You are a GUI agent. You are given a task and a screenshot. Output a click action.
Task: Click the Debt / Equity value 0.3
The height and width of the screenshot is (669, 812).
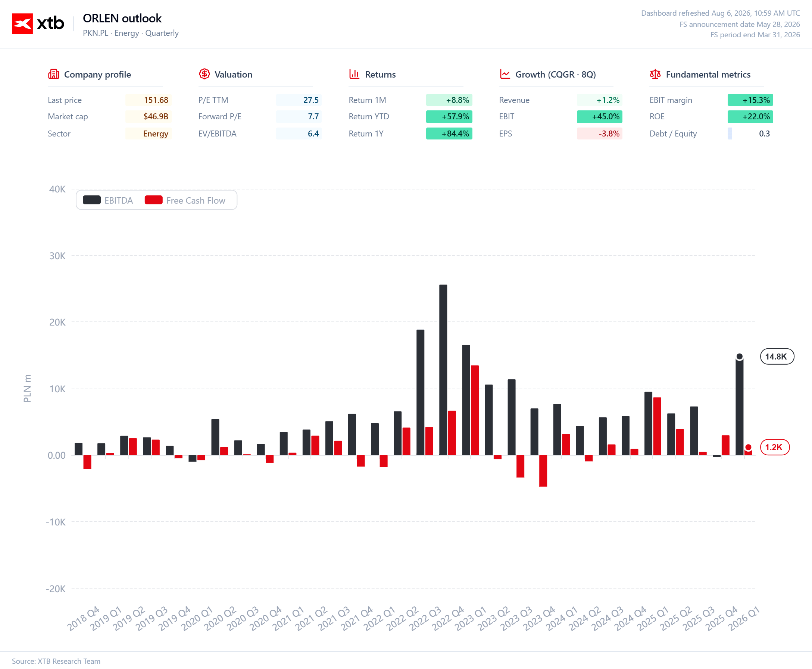(x=764, y=134)
